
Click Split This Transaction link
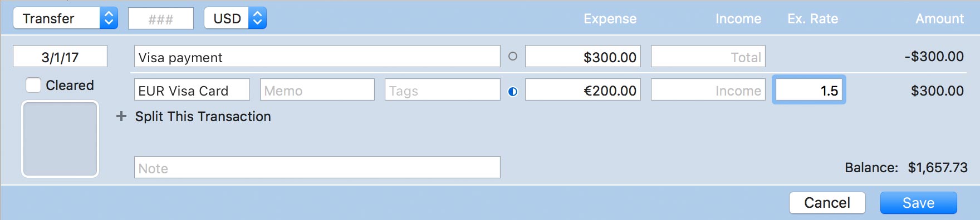click(203, 116)
